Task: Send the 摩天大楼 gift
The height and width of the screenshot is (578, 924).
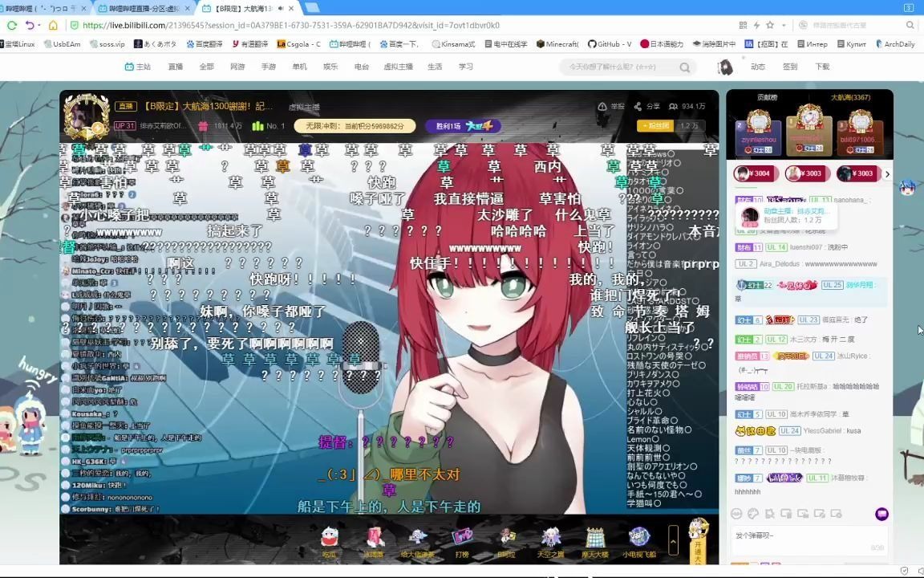Action: [594, 541]
